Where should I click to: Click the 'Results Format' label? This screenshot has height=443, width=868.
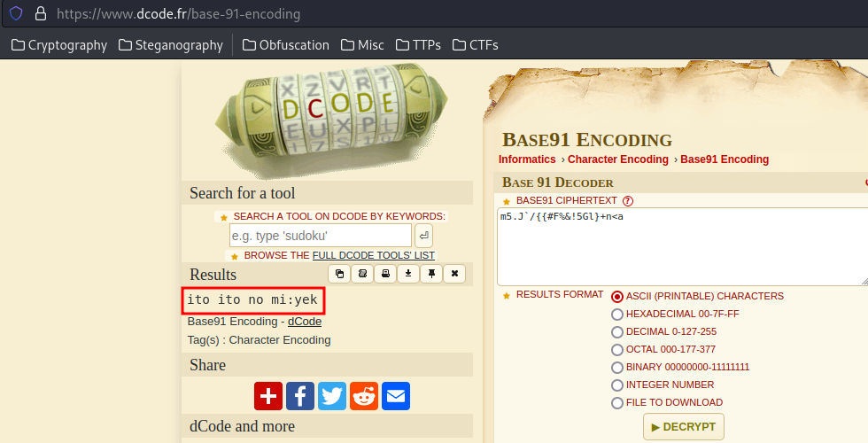coord(560,294)
